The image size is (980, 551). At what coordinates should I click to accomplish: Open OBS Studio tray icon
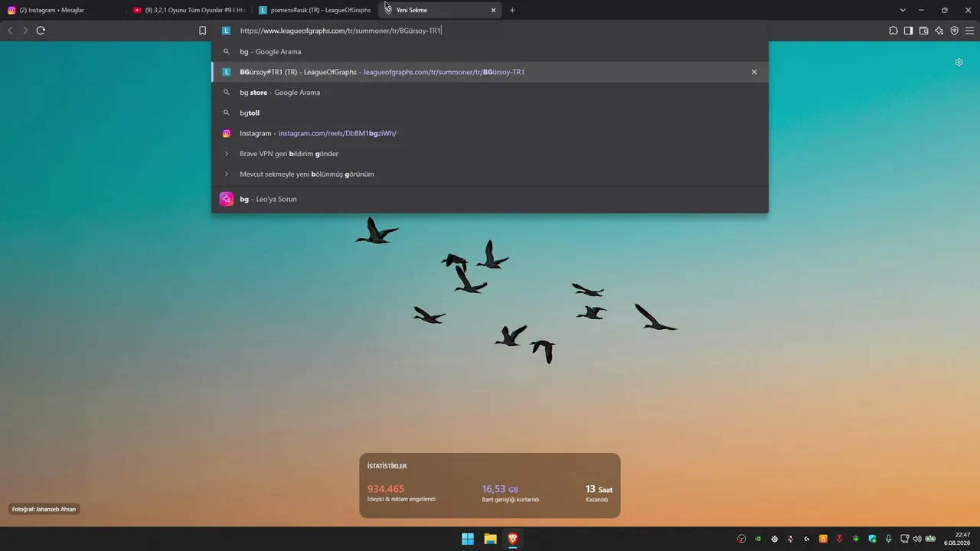pos(741,539)
